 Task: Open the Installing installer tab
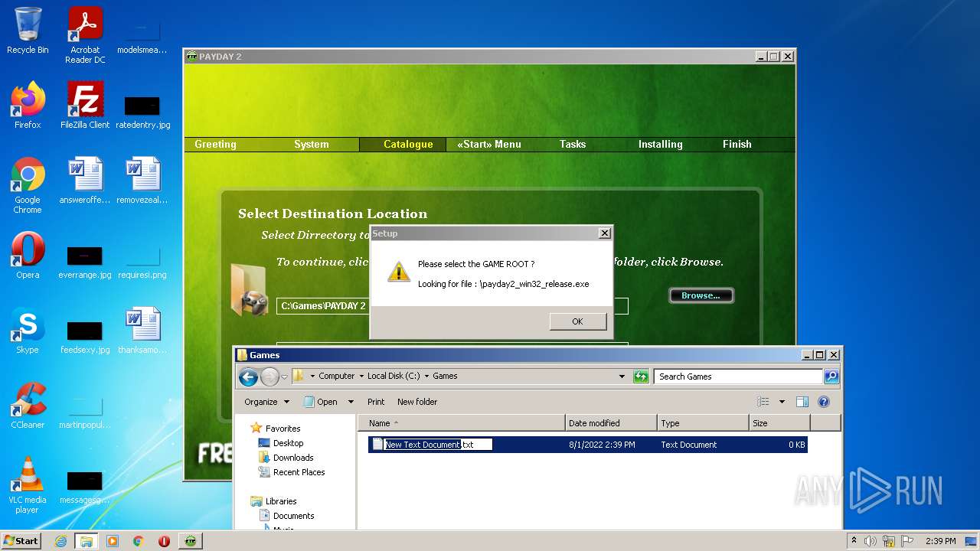(660, 144)
